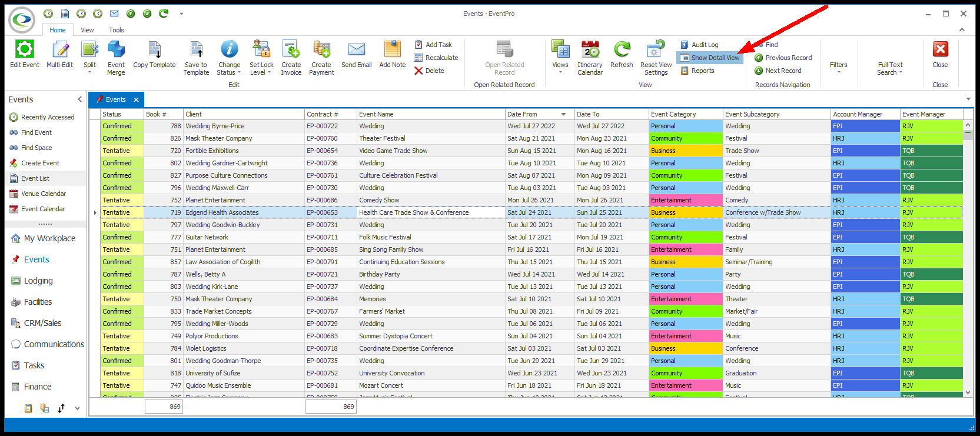Click the Add Note icon

392,49
